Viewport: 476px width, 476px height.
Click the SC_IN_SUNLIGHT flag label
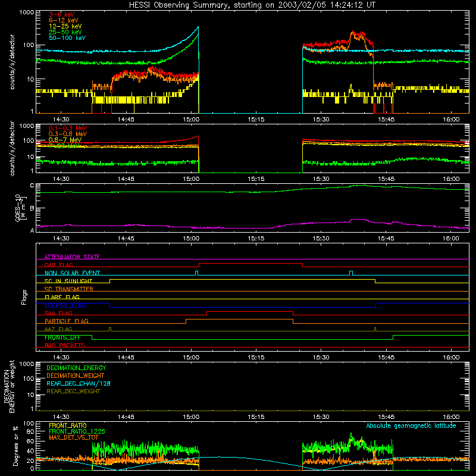[68, 281]
